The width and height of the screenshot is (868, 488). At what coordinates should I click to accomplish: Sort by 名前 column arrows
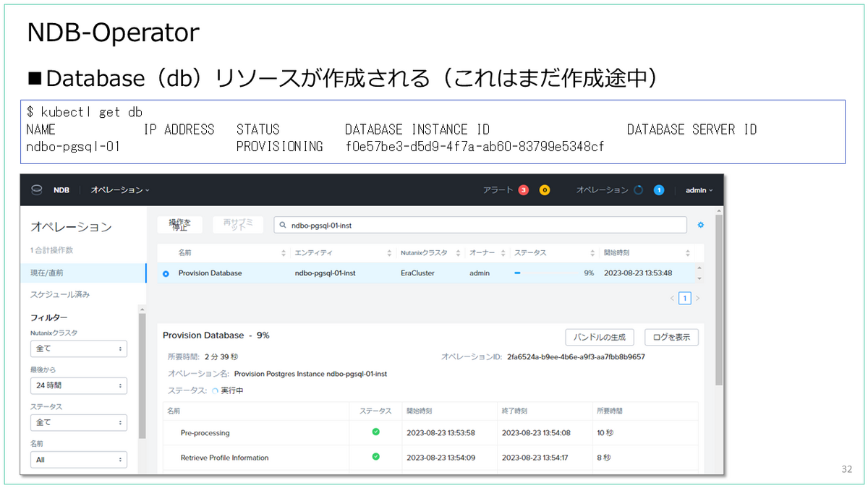[284, 253]
